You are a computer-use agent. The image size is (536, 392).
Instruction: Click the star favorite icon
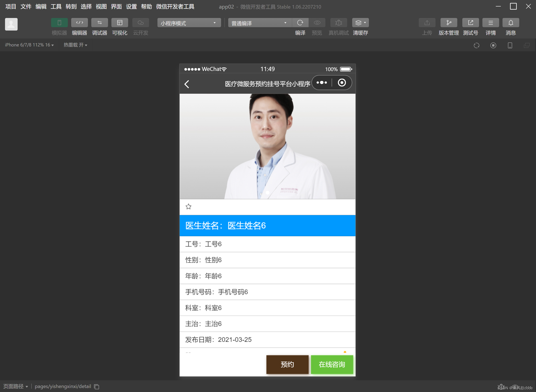click(188, 206)
